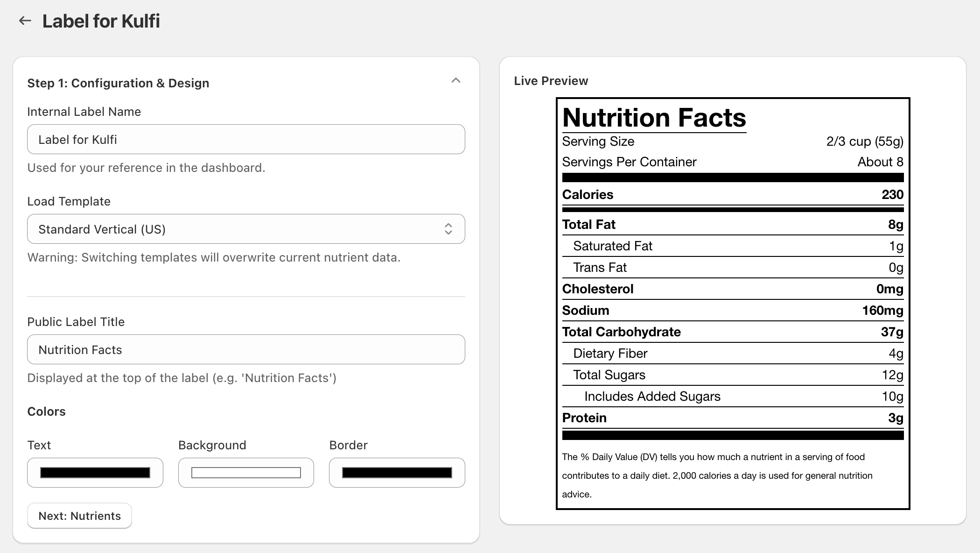Edit the Public Label Title field
The height and width of the screenshot is (553, 980).
coord(246,349)
